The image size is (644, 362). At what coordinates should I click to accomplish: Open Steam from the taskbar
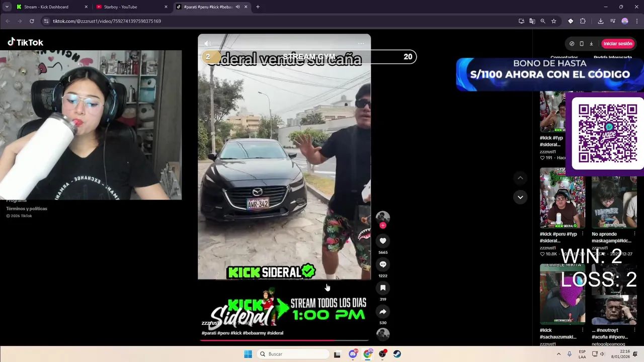coord(397,354)
